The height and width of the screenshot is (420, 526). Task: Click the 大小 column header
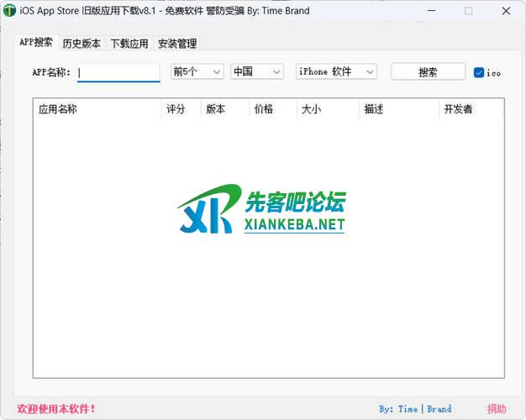tap(327, 110)
